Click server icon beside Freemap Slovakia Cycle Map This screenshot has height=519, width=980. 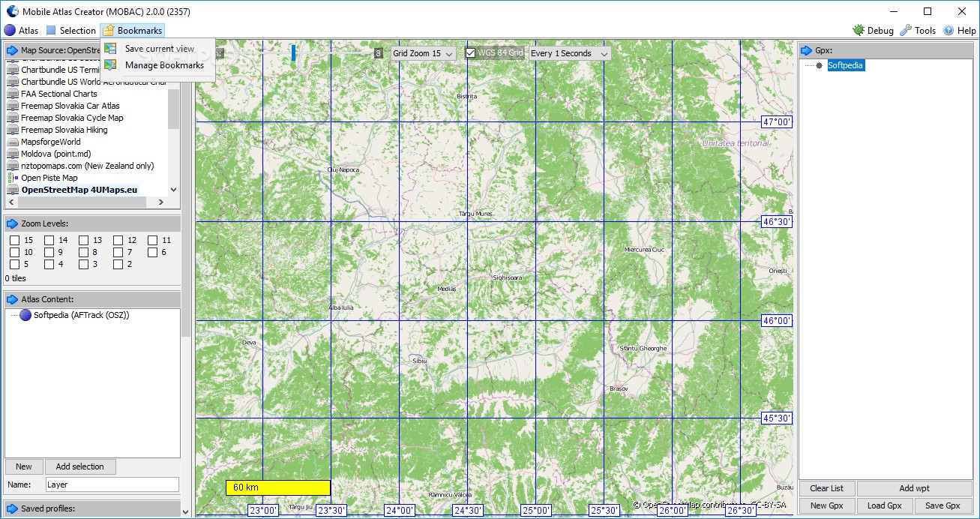(13, 118)
